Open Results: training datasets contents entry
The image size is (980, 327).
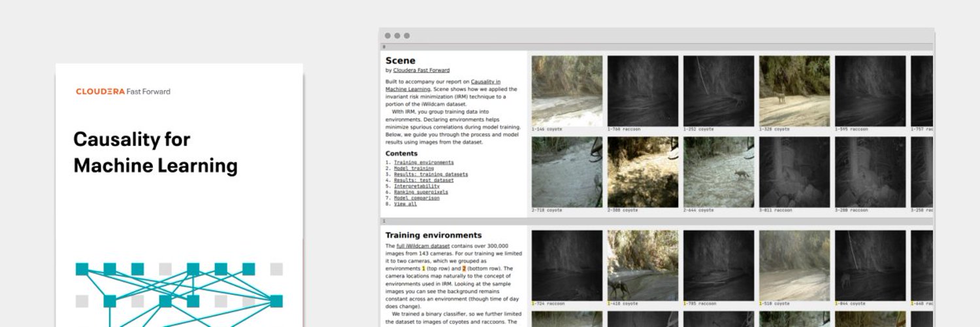coord(431,174)
